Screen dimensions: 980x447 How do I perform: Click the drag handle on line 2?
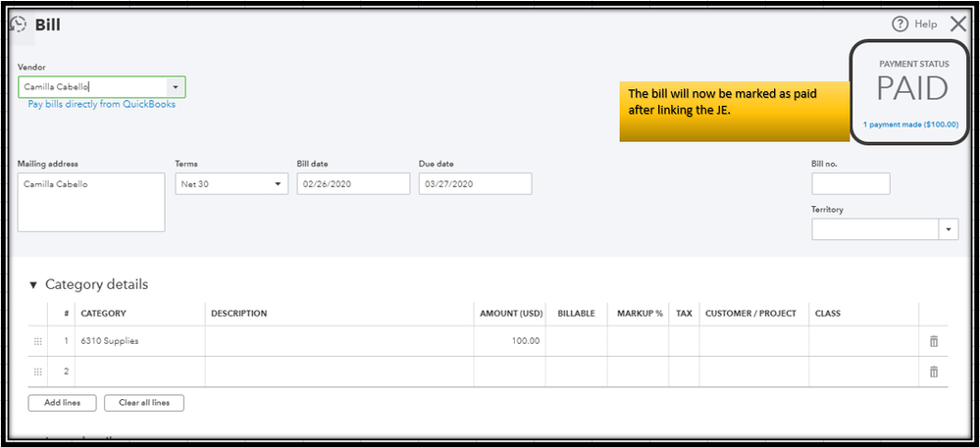[x=38, y=372]
